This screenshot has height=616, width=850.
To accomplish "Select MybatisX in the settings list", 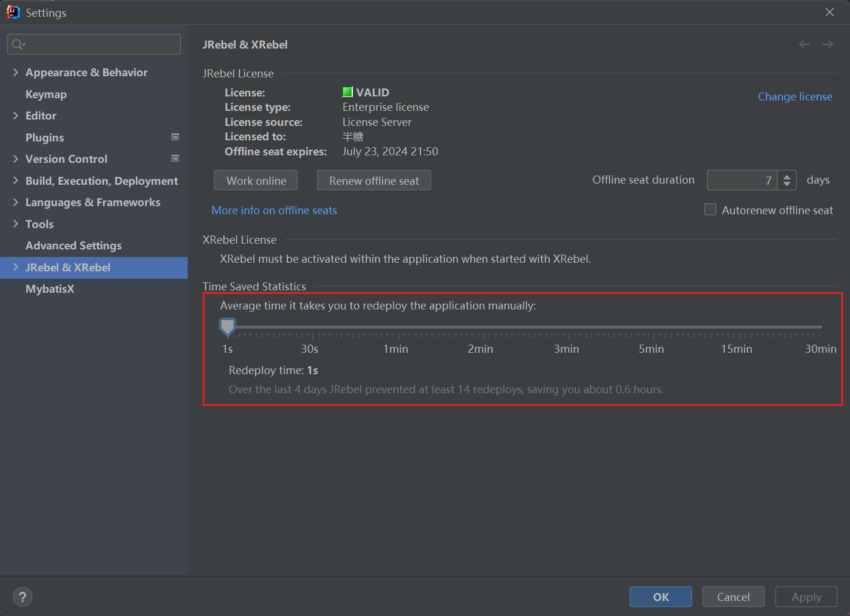I will pyautogui.click(x=50, y=289).
